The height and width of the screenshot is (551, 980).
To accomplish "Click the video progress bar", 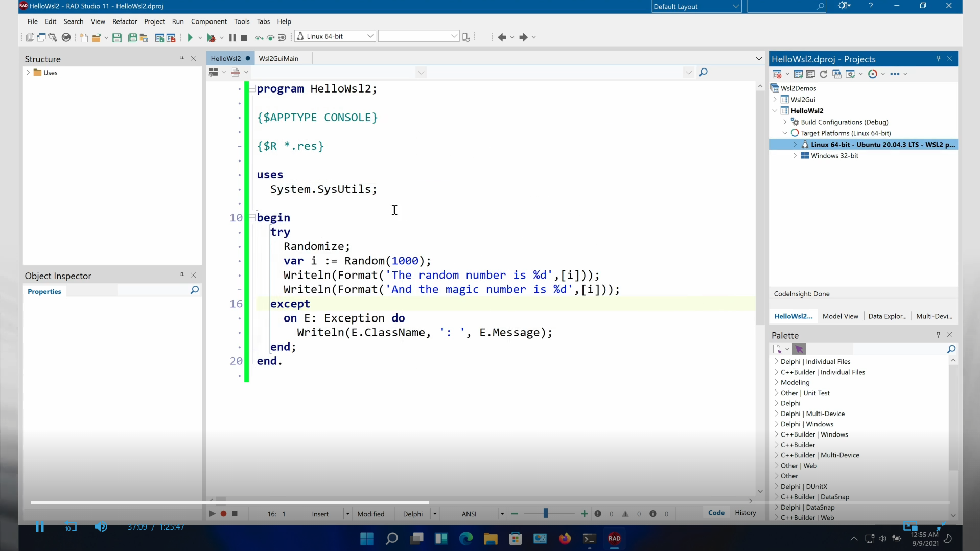I will point(490,502).
